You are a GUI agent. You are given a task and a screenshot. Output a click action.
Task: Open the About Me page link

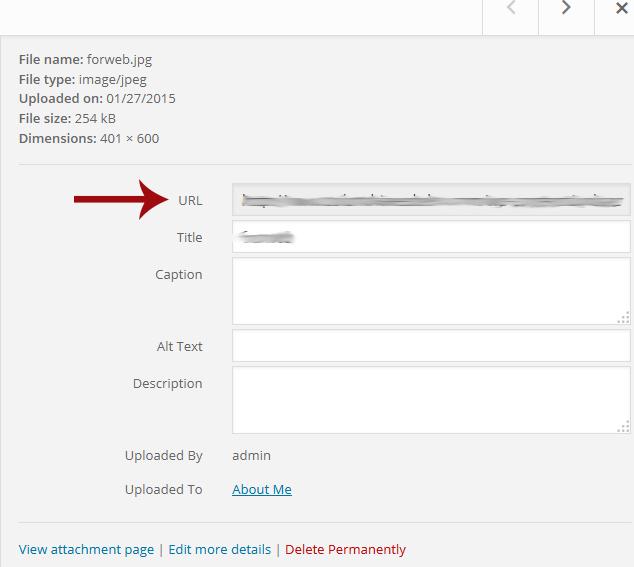pos(262,489)
